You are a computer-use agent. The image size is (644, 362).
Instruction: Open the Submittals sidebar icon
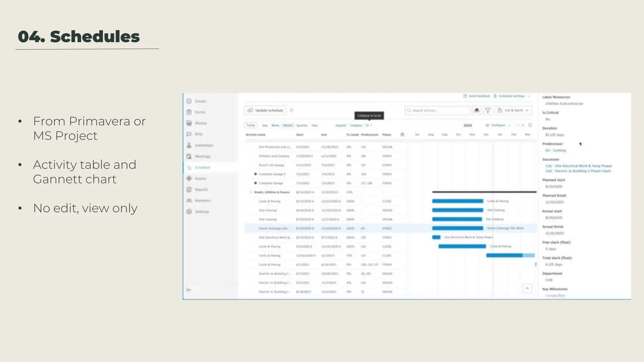click(x=189, y=145)
